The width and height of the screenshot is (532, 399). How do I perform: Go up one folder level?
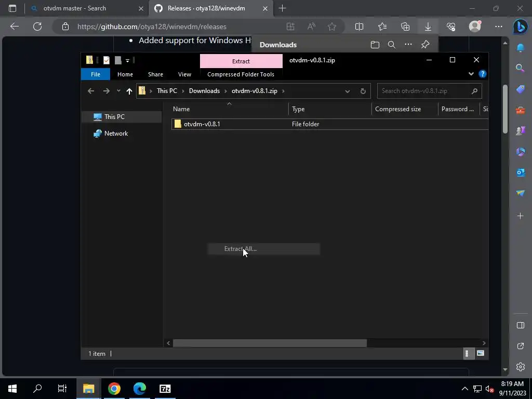[x=129, y=91]
